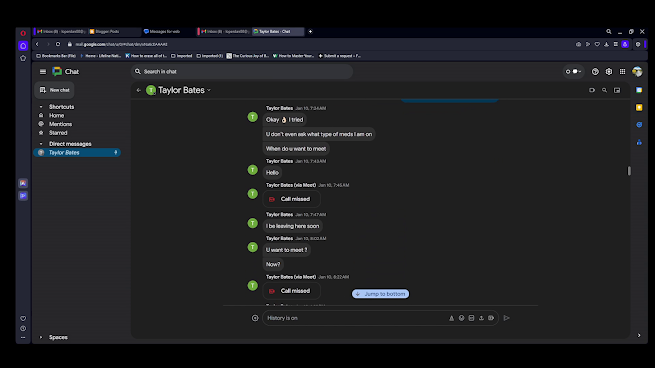Viewport: 655px width, 368px height.
Task: Click the send message arrow
Action: pos(506,318)
